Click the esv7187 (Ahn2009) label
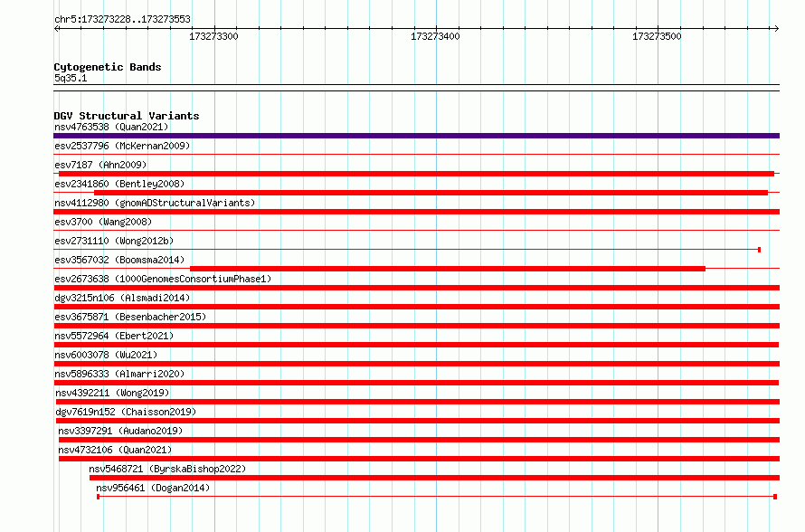 pyautogui.click(x=100, y=165)
